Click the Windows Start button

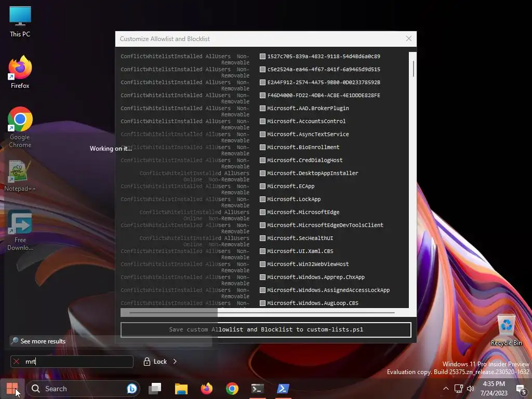coord(12,389)
